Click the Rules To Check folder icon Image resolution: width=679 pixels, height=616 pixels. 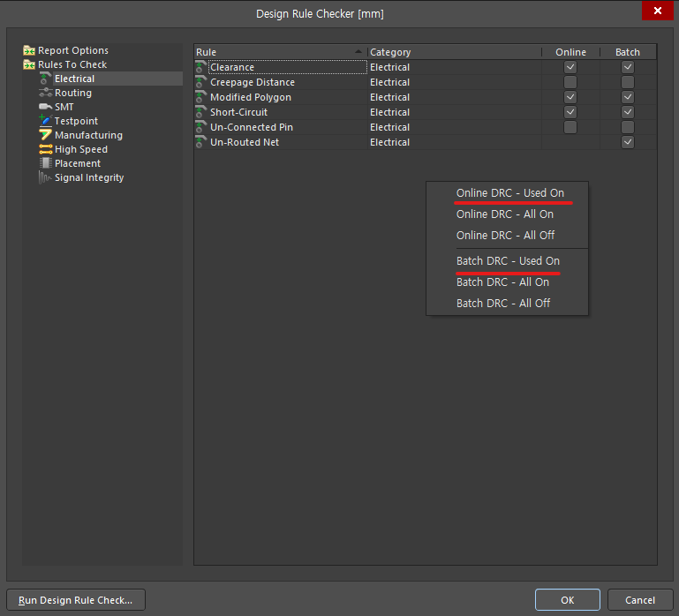click(x=29, y=64)
